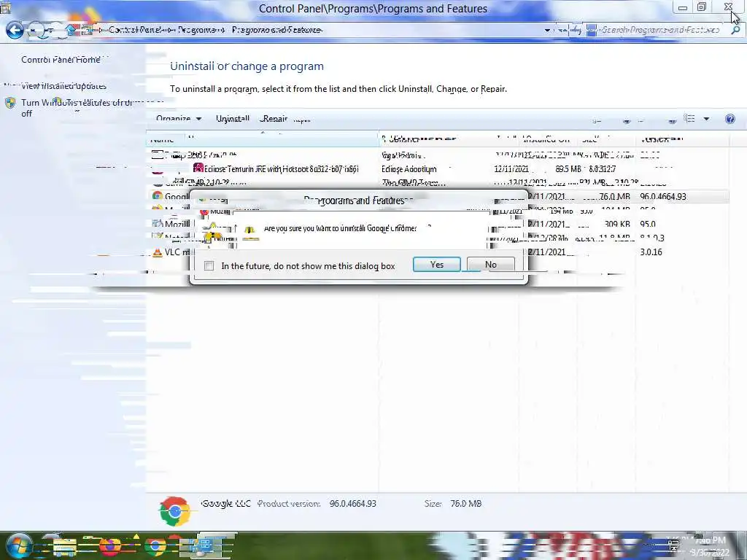
Task: Click No in the uninstall dialog
Action: coord(491,264)
